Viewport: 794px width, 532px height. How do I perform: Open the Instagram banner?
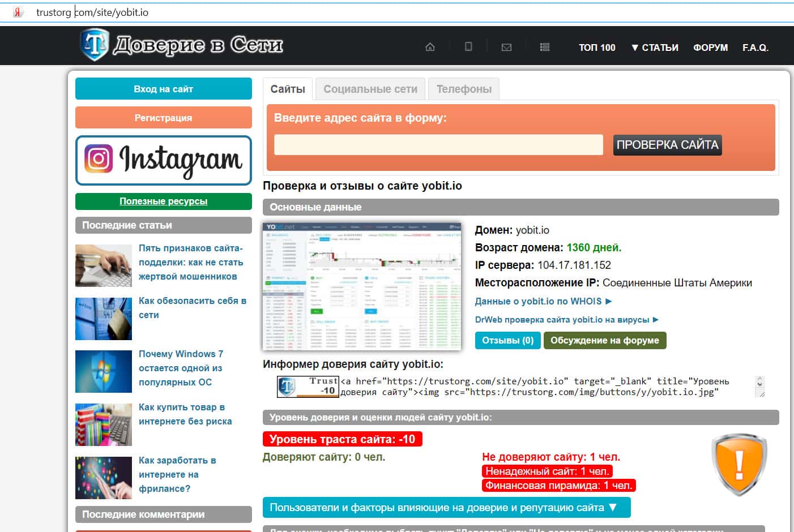click(164, 160)
